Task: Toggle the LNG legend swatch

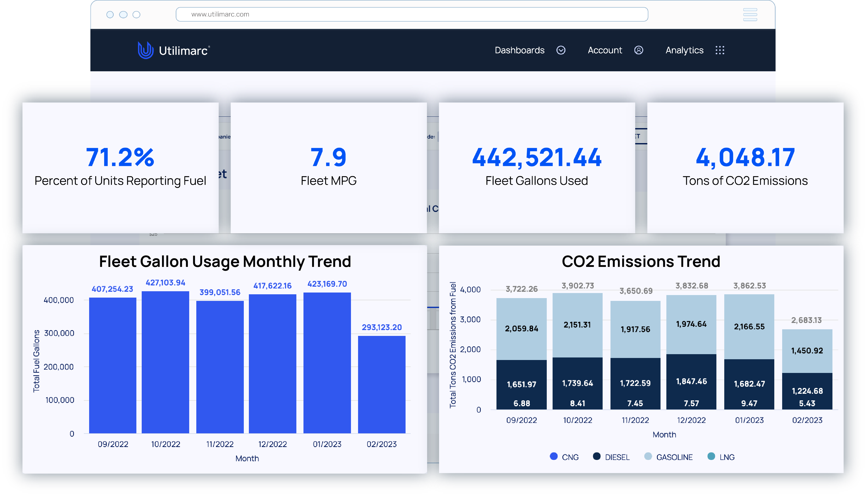Action: point(711,456)
